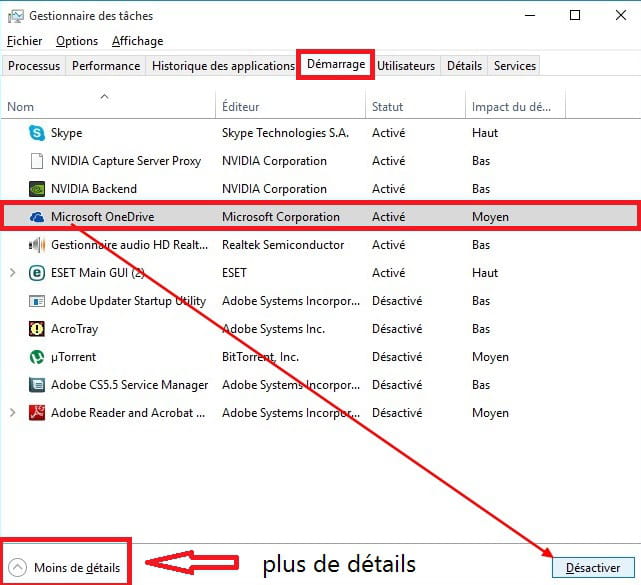Image resolution: width=641 pixels, height=585 pixels.
Task: Open the Historique des applications tab
Action: pos(223,66)
